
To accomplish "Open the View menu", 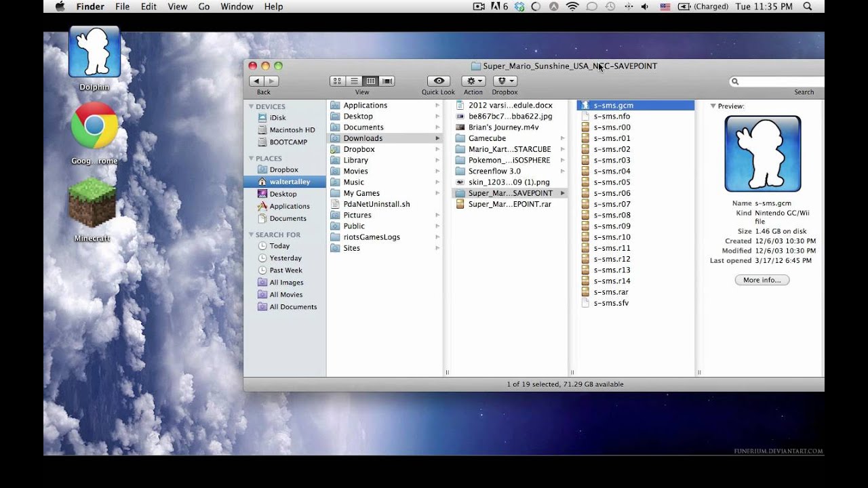I will (x=177, y=6).
